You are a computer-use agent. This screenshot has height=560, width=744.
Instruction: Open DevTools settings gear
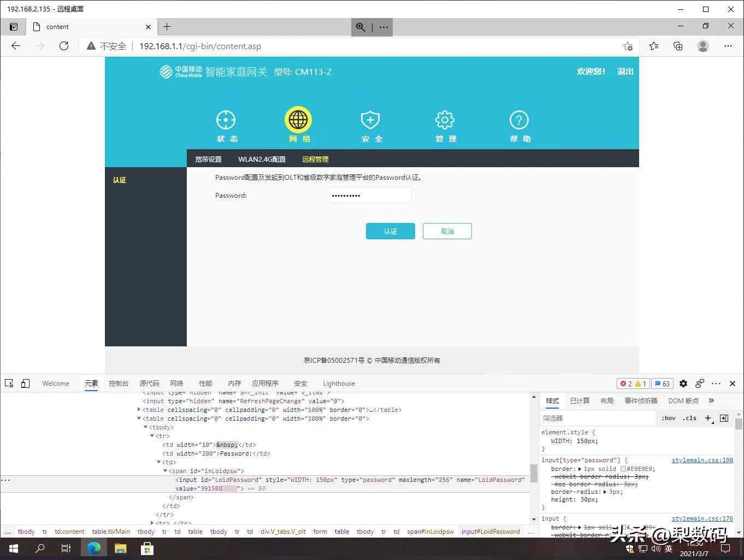(x=683, y=384)
